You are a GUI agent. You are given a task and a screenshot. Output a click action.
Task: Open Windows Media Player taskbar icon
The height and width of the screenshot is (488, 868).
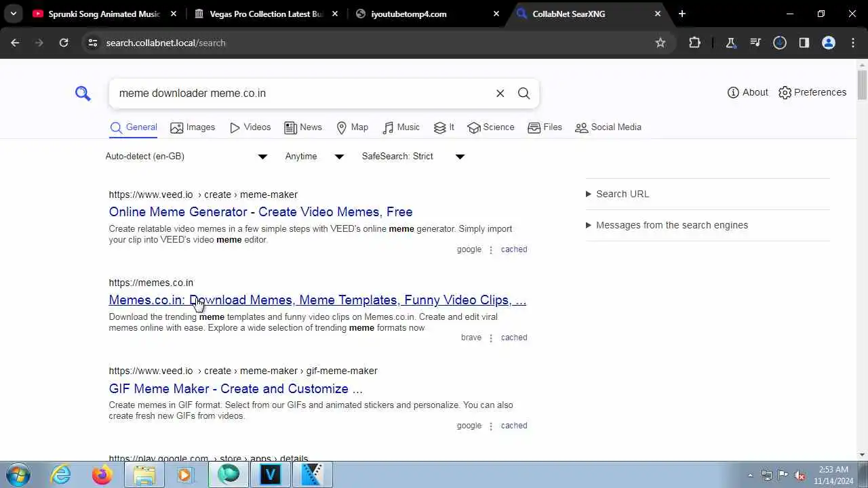click(x=185, y=475)
